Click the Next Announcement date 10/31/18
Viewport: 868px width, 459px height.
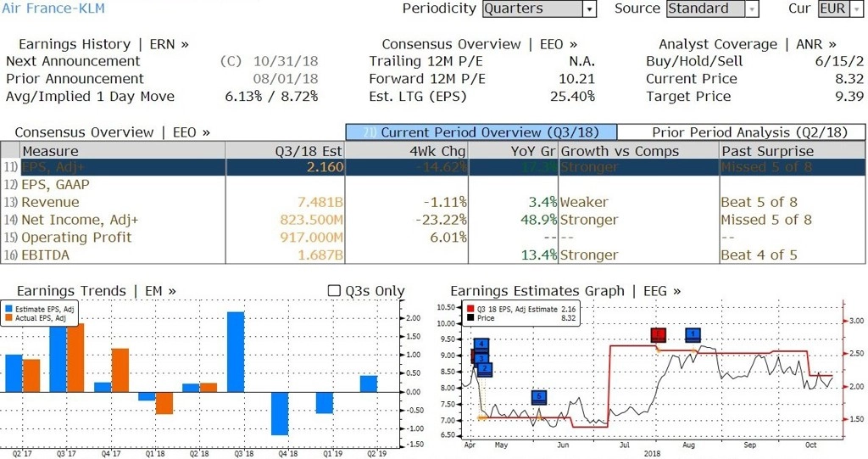(286, 62)
